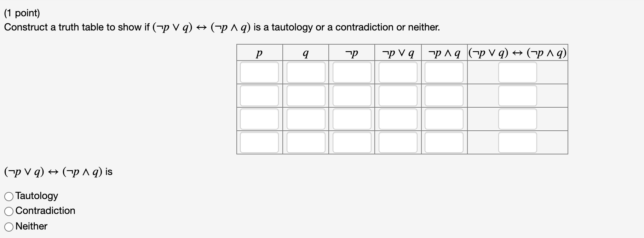Viewport: 644px width, 238px height.
Task: Pick the Neither radio option
Action: click(x=9, y=227)
